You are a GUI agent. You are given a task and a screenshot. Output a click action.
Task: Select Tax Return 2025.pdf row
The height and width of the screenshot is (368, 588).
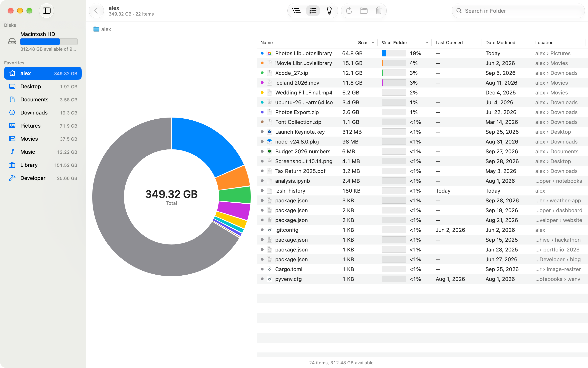pos(422,171)
